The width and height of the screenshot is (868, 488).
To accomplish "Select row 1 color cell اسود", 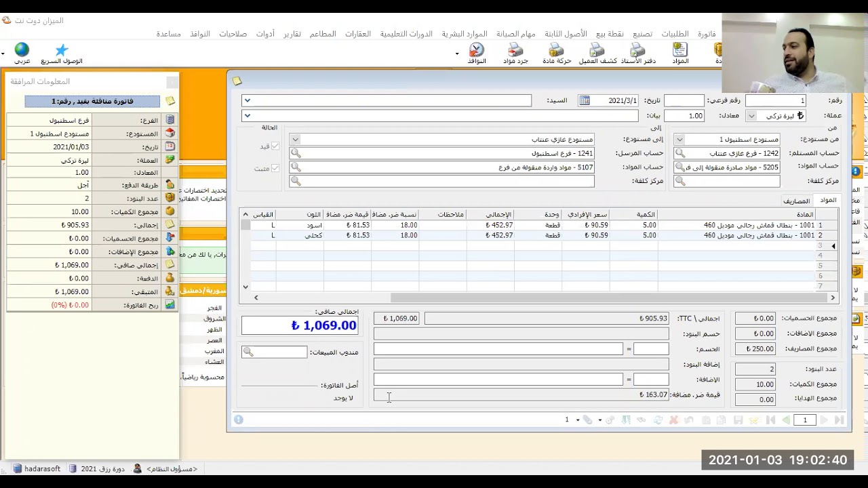I will [300, 225].
